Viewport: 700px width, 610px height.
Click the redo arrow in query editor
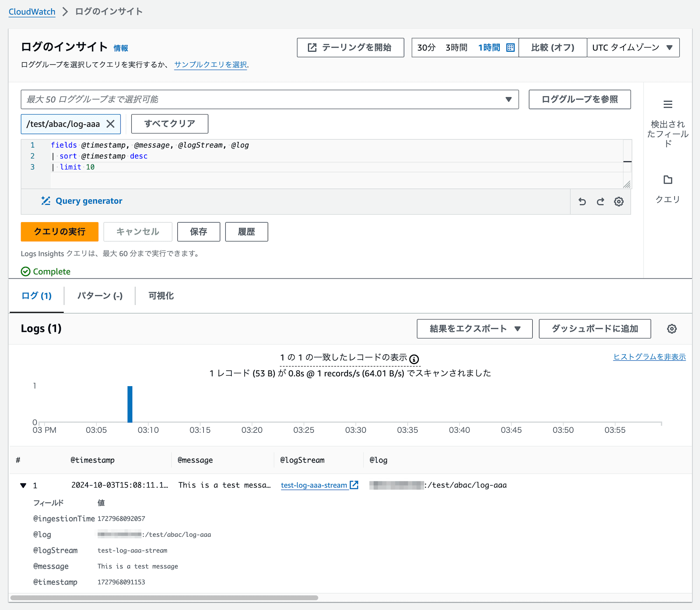coord(601,201)
